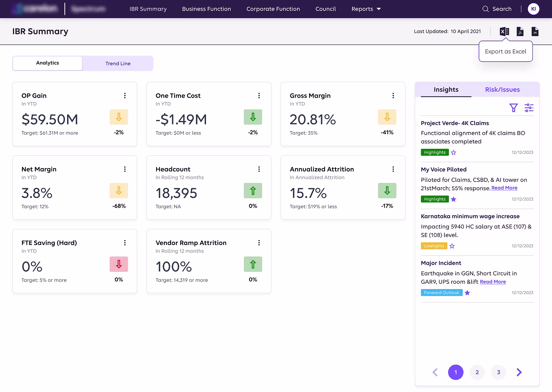Switch to the Trend Line tab
Image resolution: width=552 pixels, height=392 pixels.
(118, 63)
